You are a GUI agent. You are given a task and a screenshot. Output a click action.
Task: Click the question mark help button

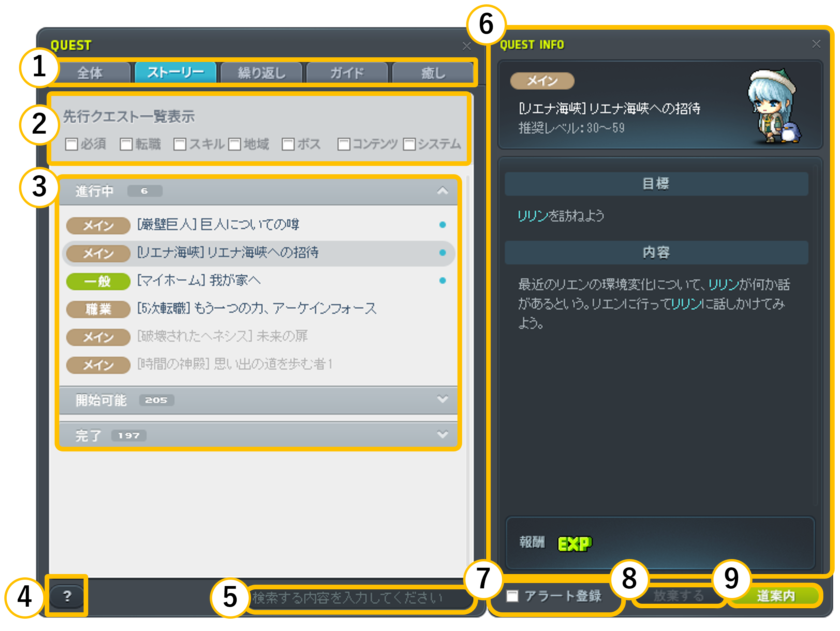point(67,596)
